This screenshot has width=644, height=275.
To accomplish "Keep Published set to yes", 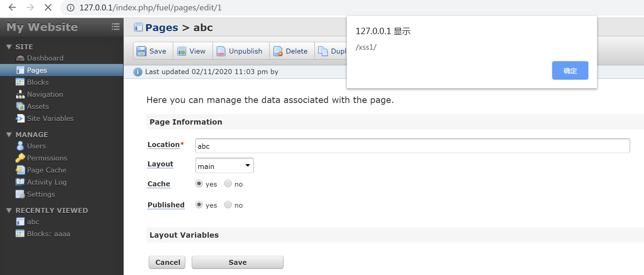I will click(199, 205).
